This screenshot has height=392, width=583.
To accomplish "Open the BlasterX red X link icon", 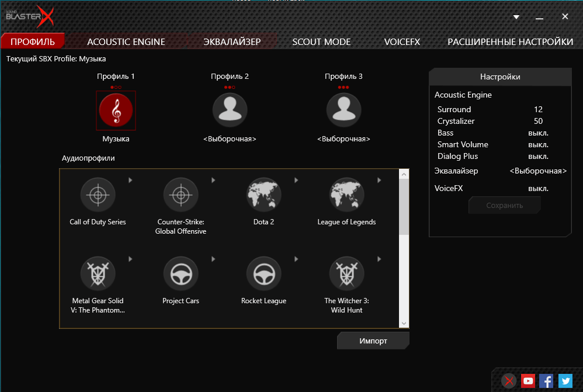I will [x=509, y=381].
